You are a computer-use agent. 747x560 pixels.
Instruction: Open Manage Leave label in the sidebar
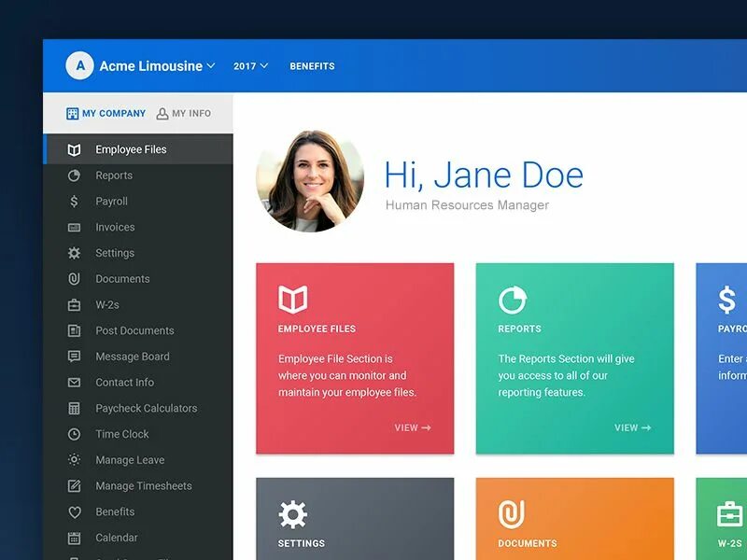[130, 460]
